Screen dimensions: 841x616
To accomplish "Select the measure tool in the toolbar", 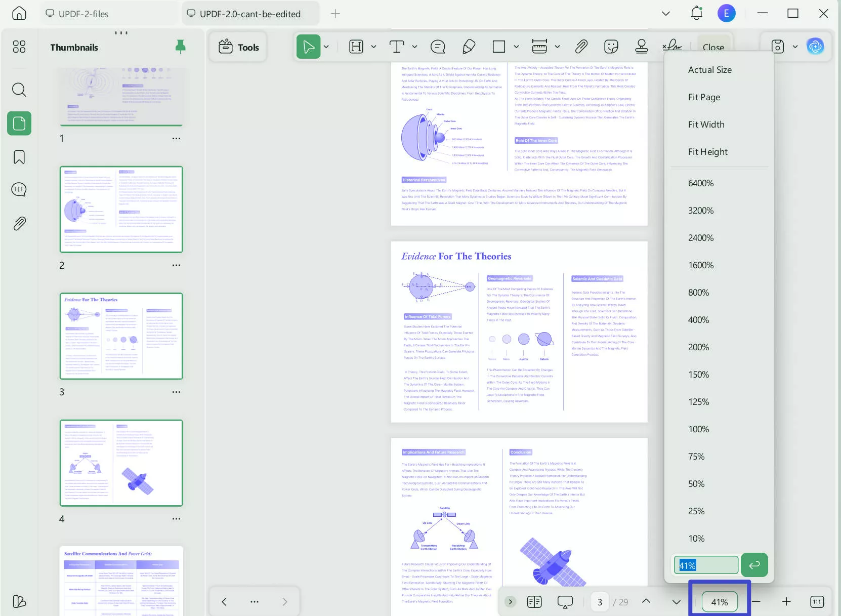I will point(539,47).
